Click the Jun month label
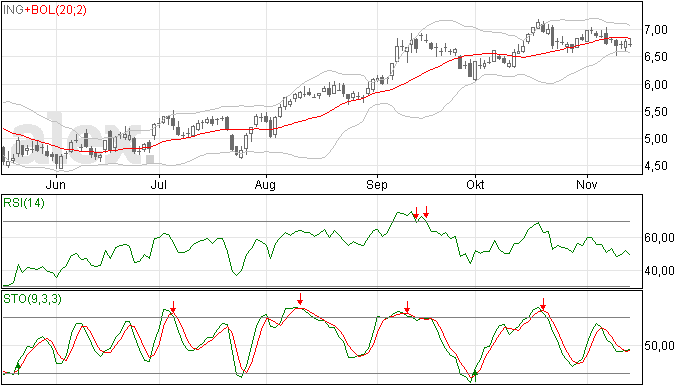690x387 pixels. click(56, 184)
